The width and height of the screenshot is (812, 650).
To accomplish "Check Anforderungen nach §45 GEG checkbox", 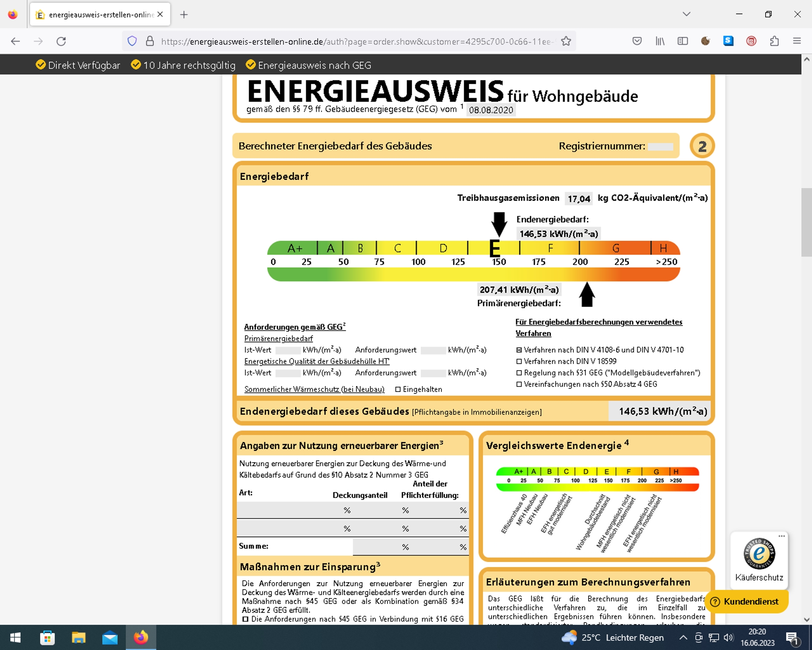I will [x=245, y=619].
